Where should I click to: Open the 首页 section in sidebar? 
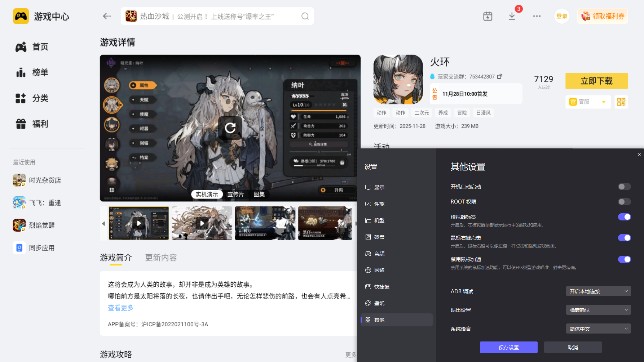(x=40, y=46)
